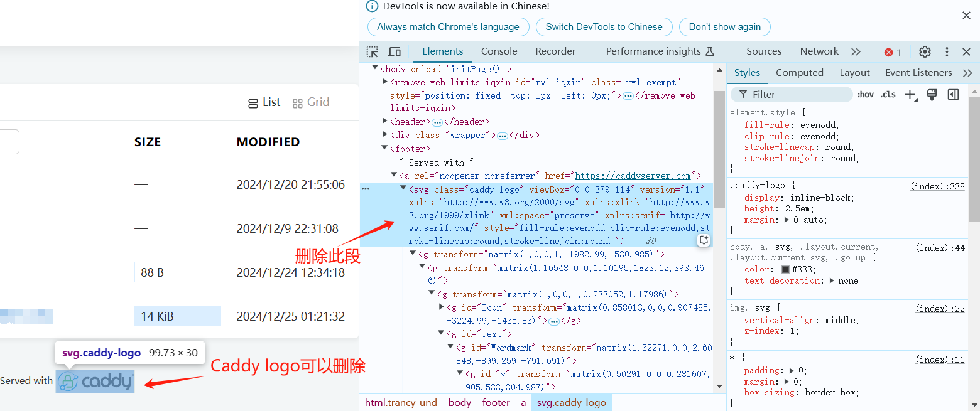Toggle the computed styles sidebar icon
Image resolution: width=980 pixels, height=411 pixels.
[x=953, y=95]
